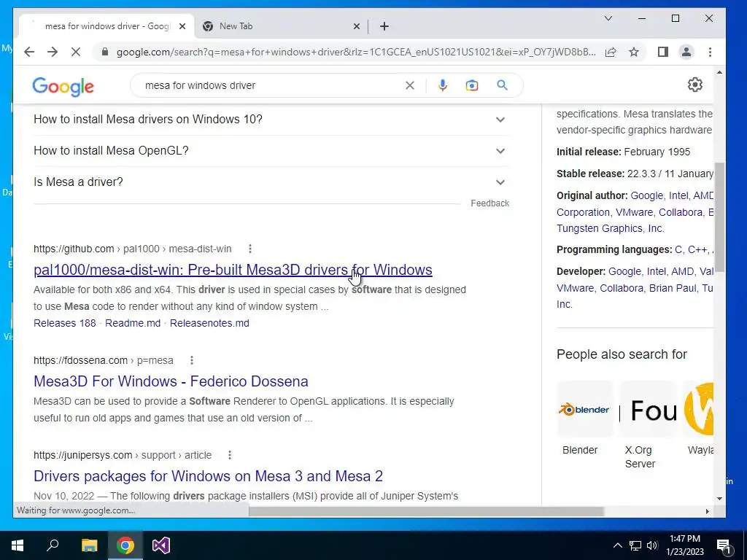Clear the Google search box text
747x560 pixels.
(410, 85)
